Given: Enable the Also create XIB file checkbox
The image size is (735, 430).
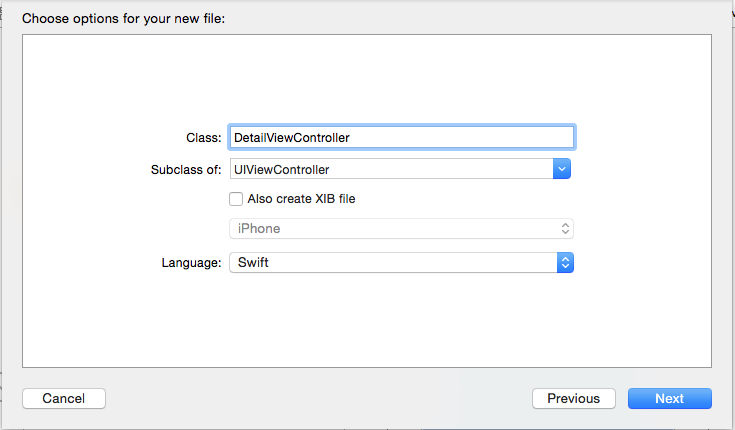Looking at the screenshot, I should 236,199.
